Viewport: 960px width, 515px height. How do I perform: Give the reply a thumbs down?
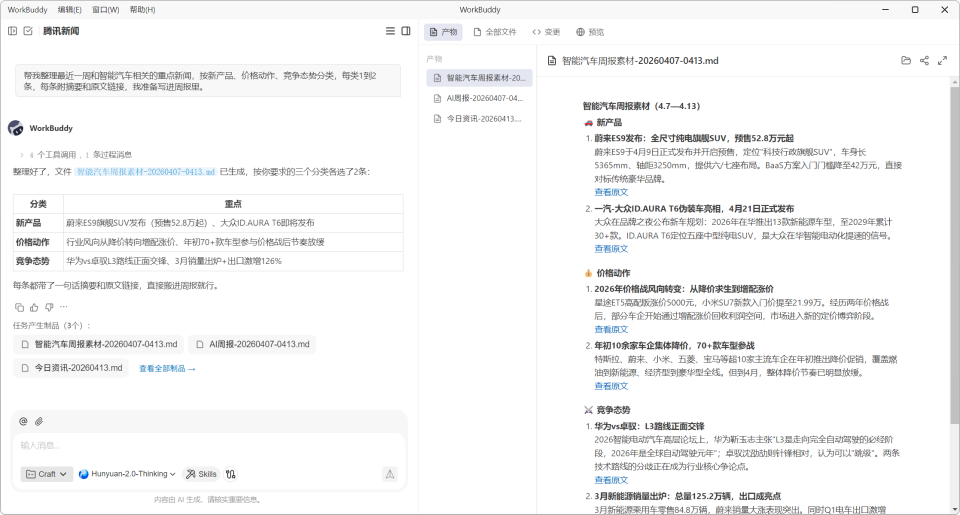49,307
